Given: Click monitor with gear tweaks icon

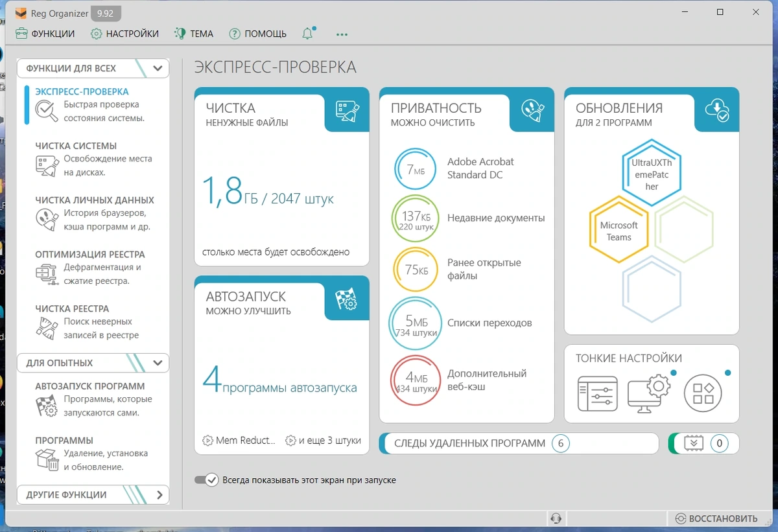Looking at the screenshot, I should pos(648,393).
